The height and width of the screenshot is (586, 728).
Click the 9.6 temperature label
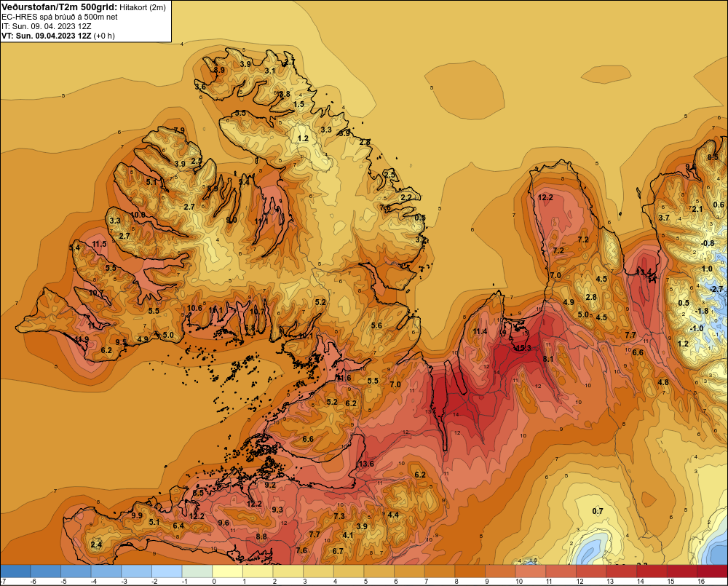coord(223,523)
